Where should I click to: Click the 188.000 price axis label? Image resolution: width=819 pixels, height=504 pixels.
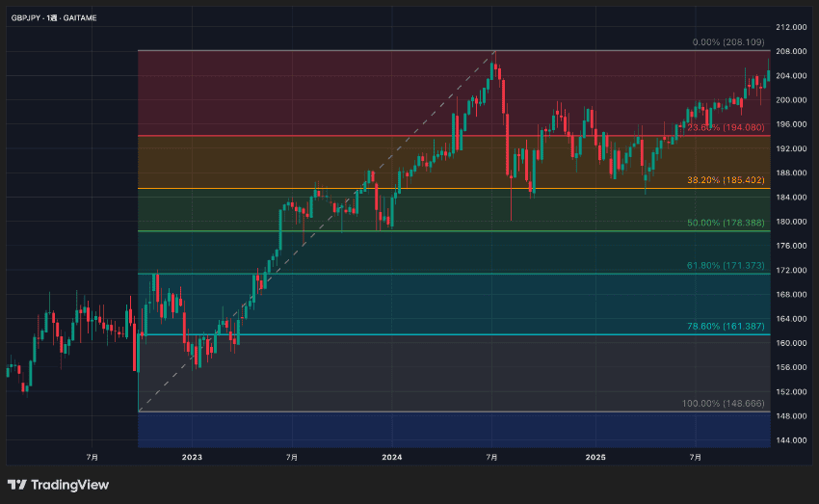(791, 172)
